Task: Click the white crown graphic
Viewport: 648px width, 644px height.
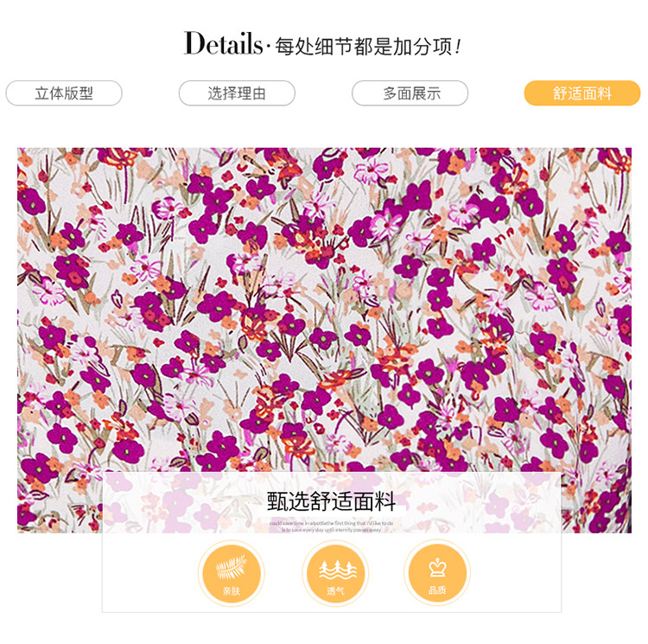Action: coord(437,567)
